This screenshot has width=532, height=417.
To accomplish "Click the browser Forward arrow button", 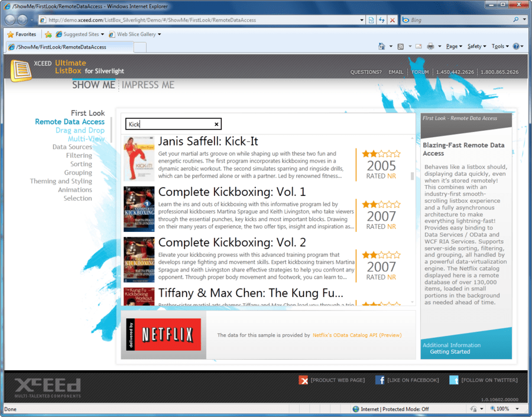I will pyautogui.click(x=22, y=20).
